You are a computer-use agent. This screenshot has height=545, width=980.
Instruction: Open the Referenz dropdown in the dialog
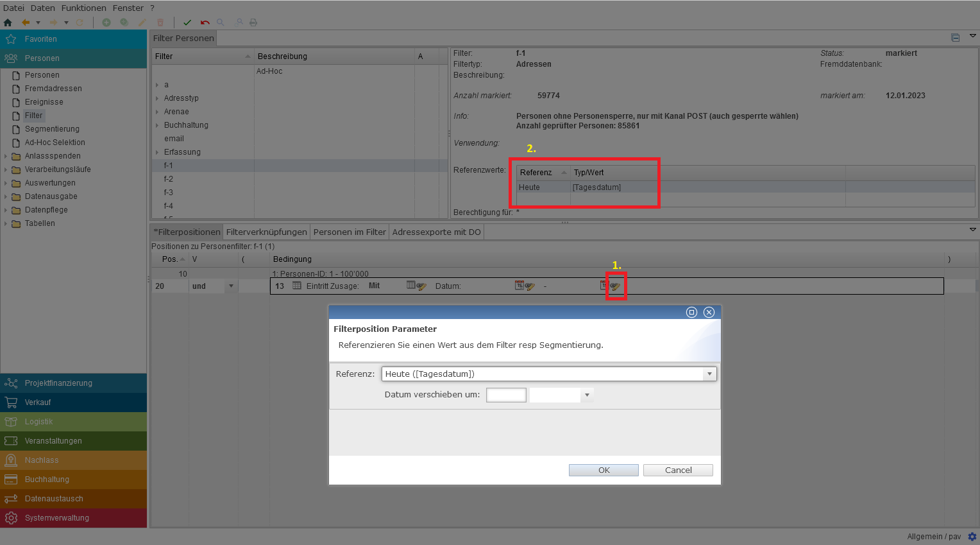coord(709,374)
